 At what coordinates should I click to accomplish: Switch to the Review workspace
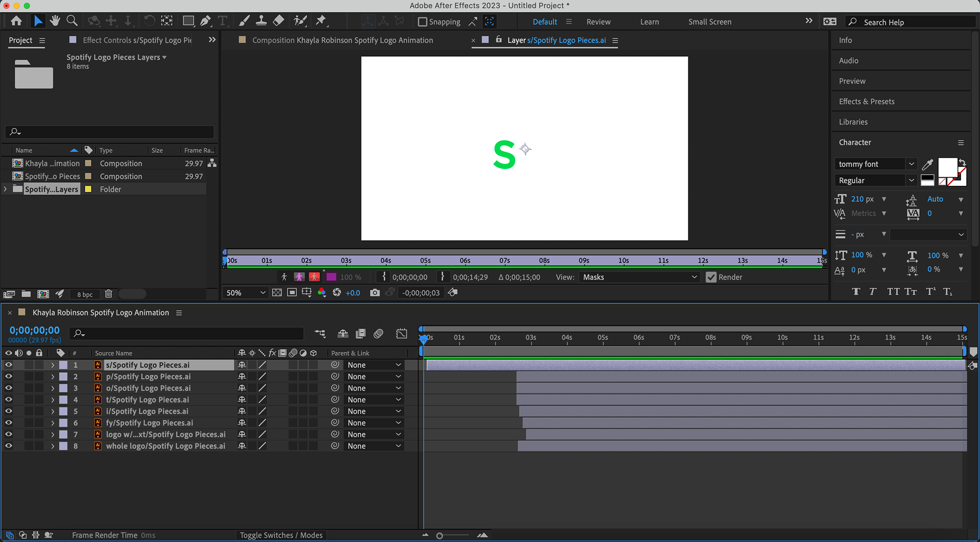pyautogui.click(x=598, y=22)
